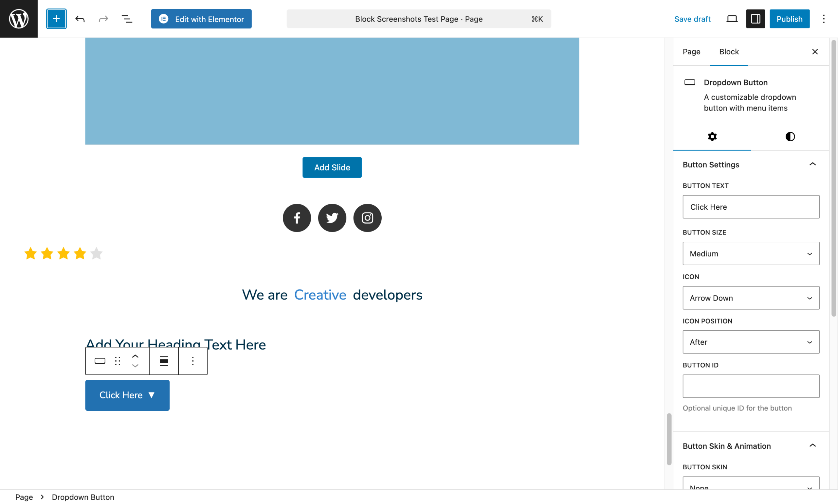Click the redo arrow
The image size is (838, 504).
(x=103, y=19)
